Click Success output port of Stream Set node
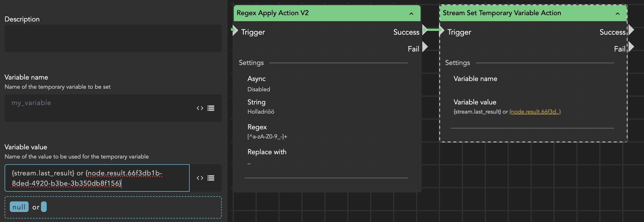Screen dimensions: 644x222 (x=631, y=30)
